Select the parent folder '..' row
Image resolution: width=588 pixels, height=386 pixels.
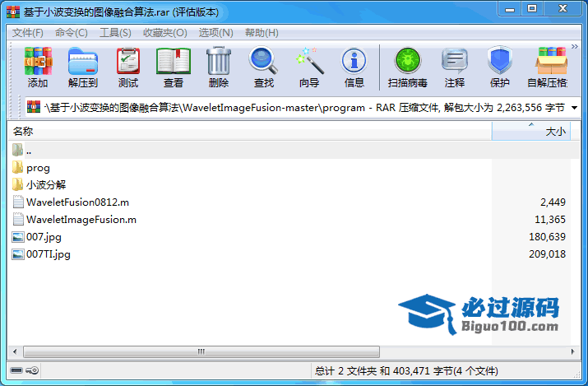(294, 151)
